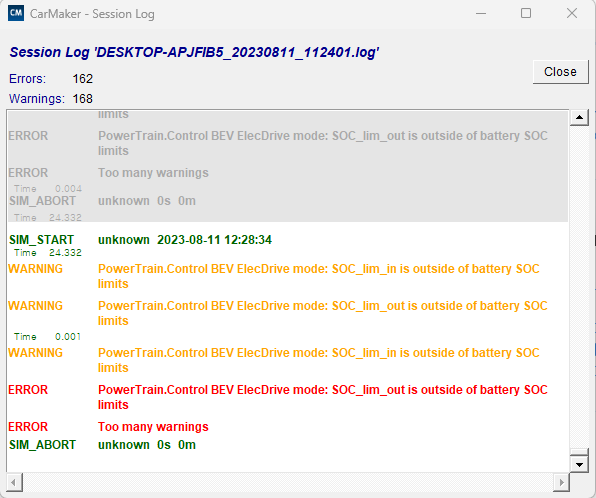
Task: Click the horizontal scrollbar track
Action: [x=288, y=483]
